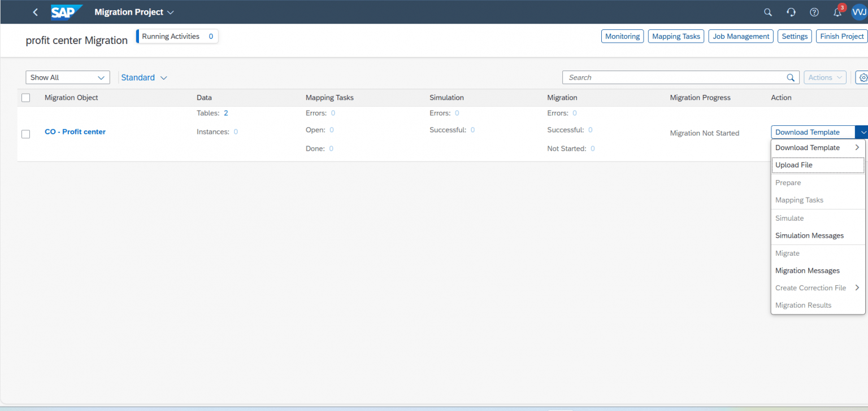Open notifications via the bell icon
Viewport: 868px width, 411px height.
click(x=837, y=12)
